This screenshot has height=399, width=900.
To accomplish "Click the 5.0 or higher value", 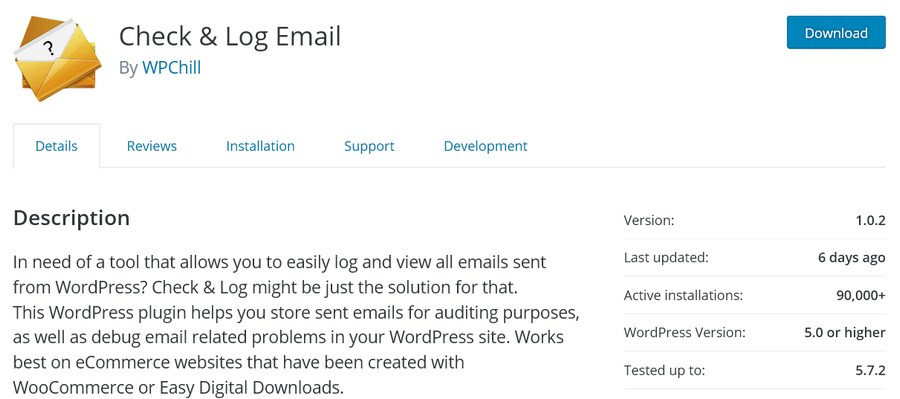I will pyautogui.click(x=845, y=333).
